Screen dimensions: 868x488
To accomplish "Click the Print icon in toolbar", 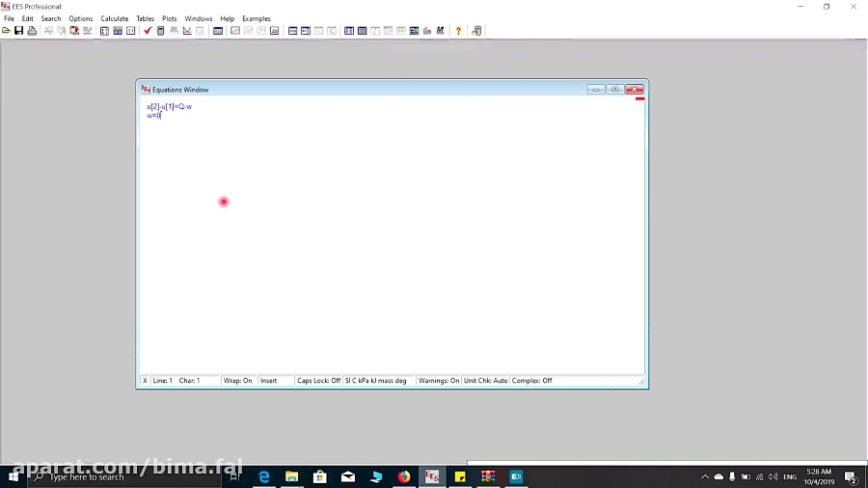I will pos(32,31).
